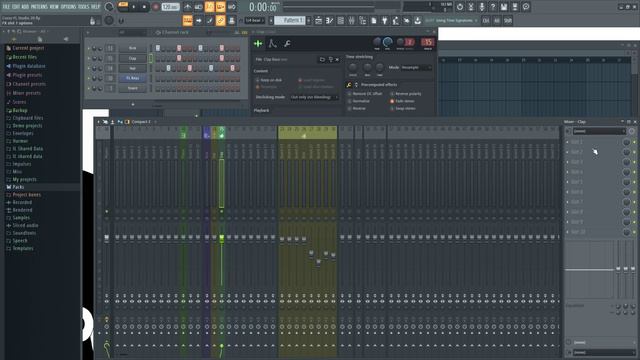Open the Declicking mode dropdown
The image size is (640, 360).
[x=314, y=97]
